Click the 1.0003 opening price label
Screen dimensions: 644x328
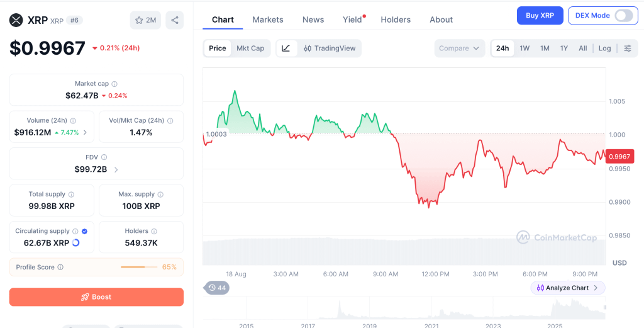pyautogui.click(x=216, y=134)
